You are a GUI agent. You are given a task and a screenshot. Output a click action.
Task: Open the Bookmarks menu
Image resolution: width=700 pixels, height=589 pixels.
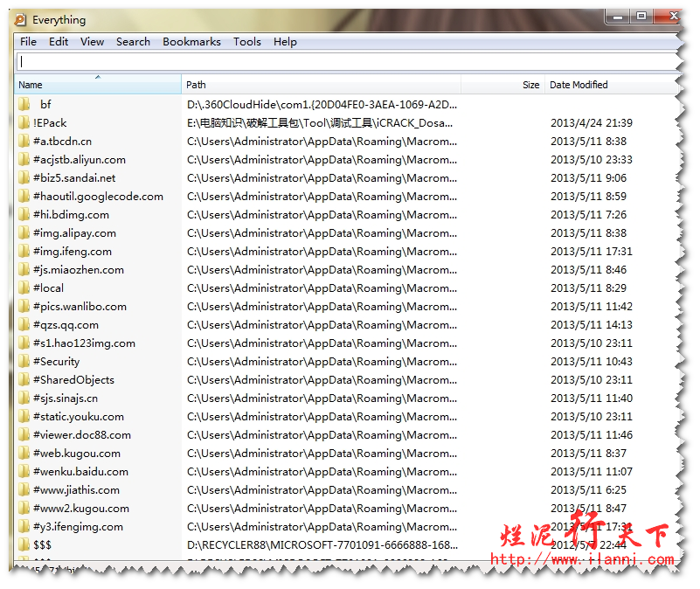(191, 42)
